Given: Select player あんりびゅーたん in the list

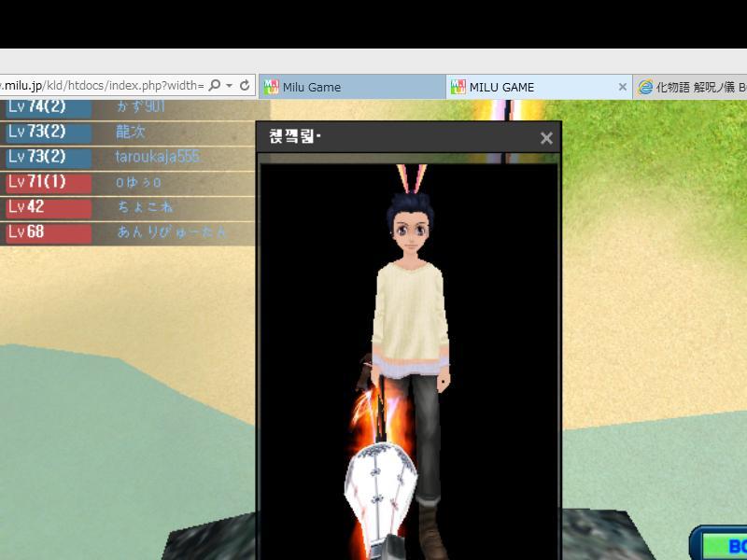Looking at the screenshot, I should tap(171, 232).
